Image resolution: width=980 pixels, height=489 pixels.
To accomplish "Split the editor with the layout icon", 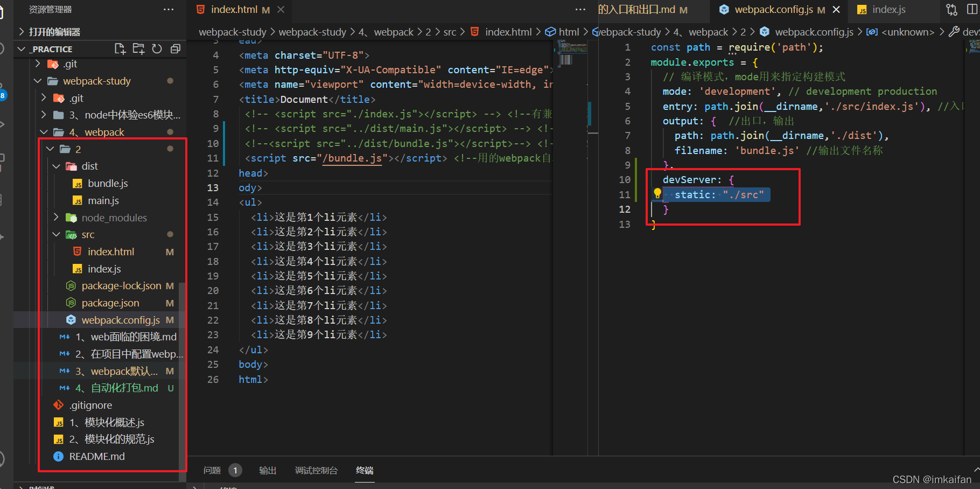I will click(x=972, y=10).
